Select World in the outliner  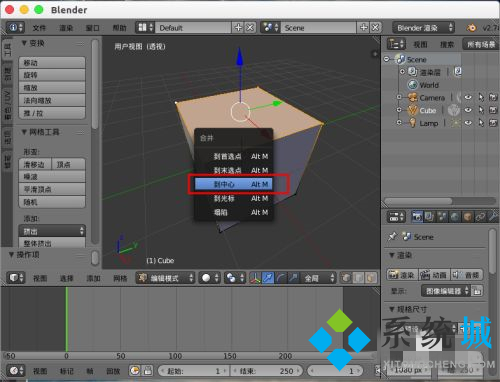(429, 85)
